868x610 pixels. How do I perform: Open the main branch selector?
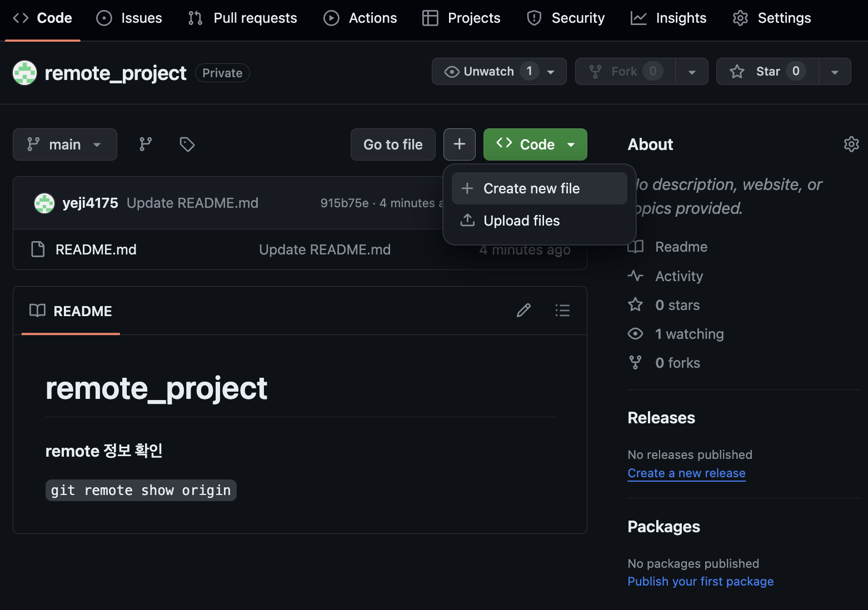click(x=65, y=144)
